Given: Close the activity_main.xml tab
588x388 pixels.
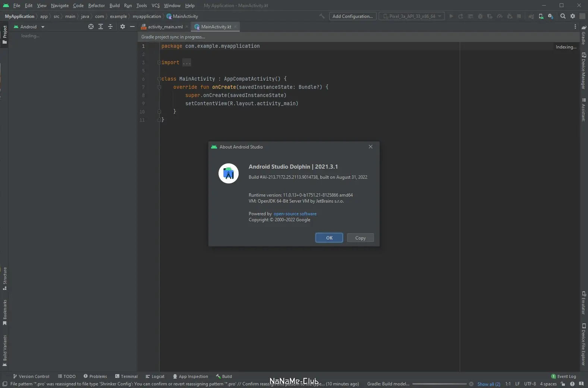Looking at the screenshot, I should (187, 27).
